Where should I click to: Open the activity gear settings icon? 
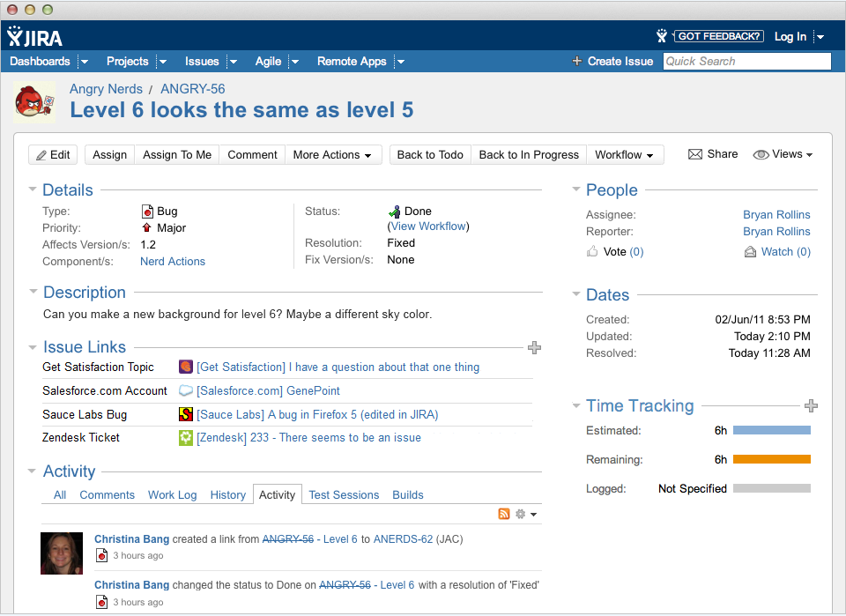[521, 514]
